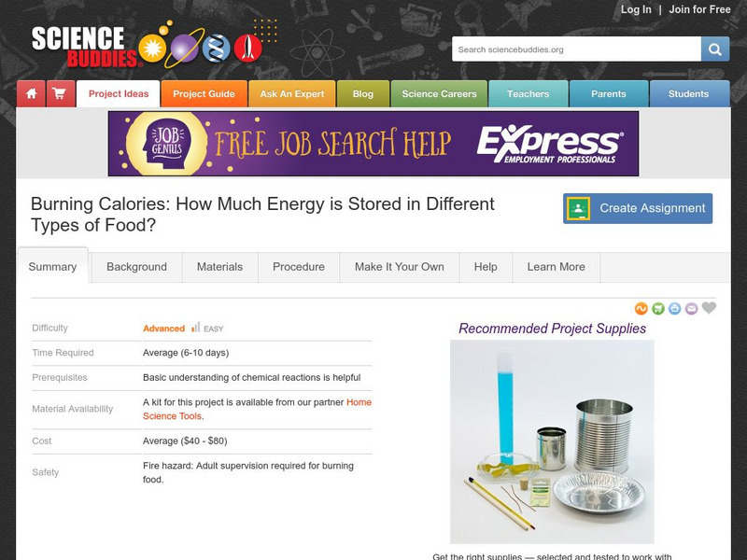The image size is (747, 560).
Task: Click the project supplies kit photo
Action: point(552,441)
